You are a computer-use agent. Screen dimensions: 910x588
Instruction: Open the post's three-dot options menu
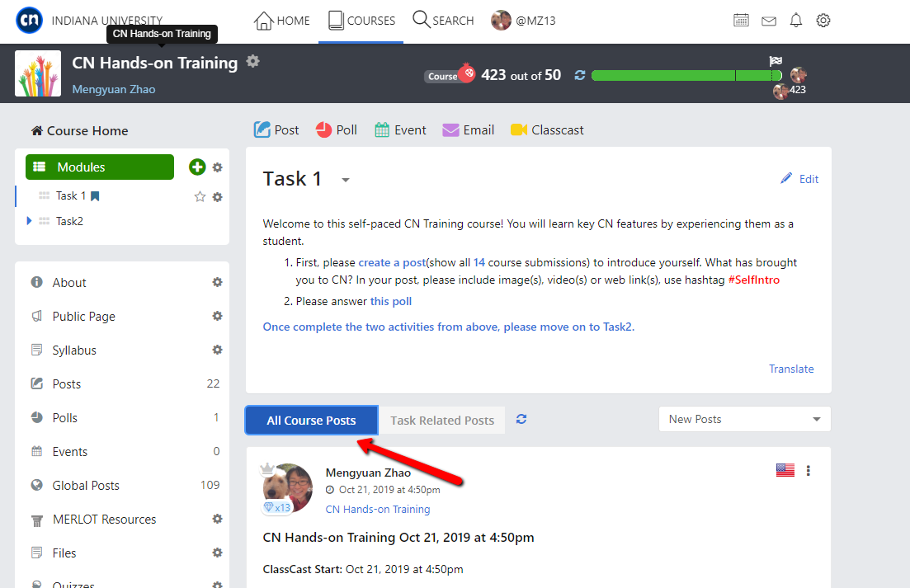808,471
